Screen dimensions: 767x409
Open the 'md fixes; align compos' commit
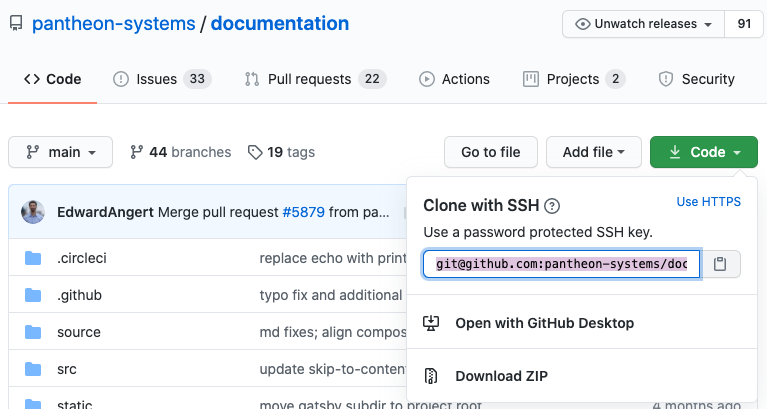pyautogui.click(x=333, y=332)
